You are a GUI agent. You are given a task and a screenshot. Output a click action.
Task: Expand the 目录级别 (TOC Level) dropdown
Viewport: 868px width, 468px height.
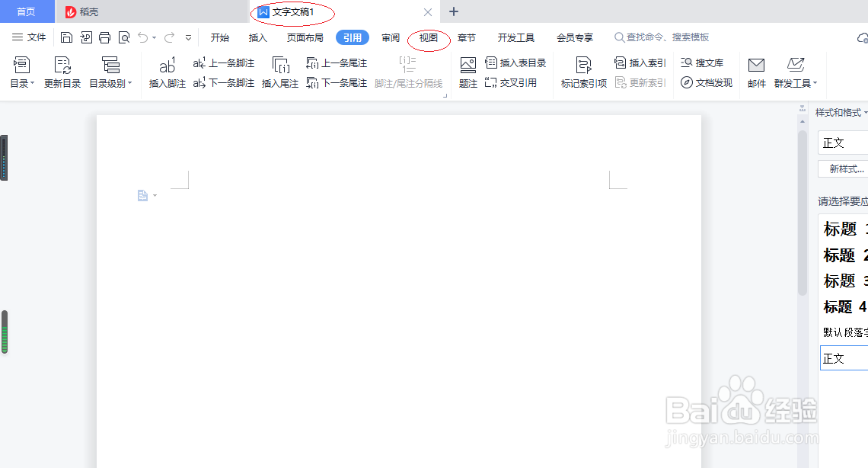pos(111,72)
